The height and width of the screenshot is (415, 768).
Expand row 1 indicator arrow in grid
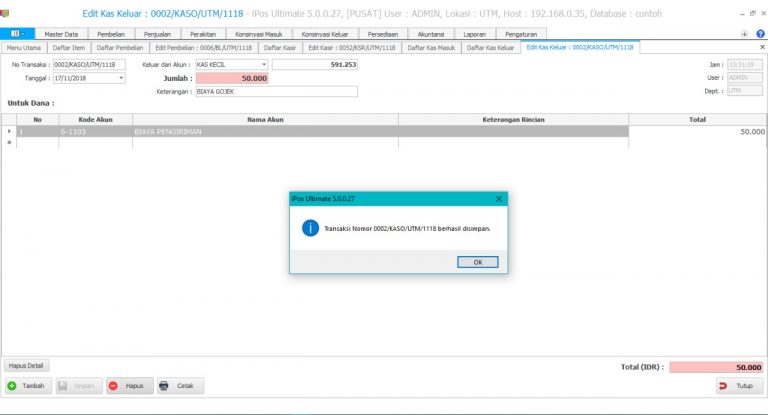click(9, 131)
